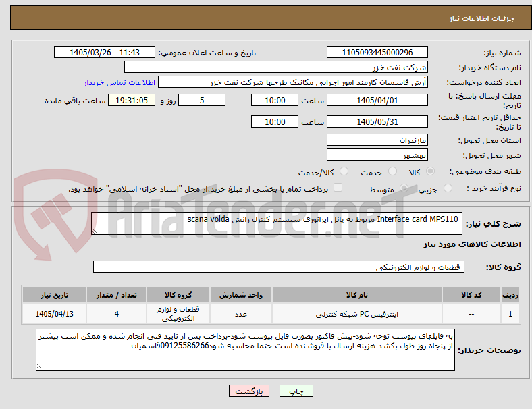
Task: Click the need date cell 1405/04/13
Action: tap(54, 314)
